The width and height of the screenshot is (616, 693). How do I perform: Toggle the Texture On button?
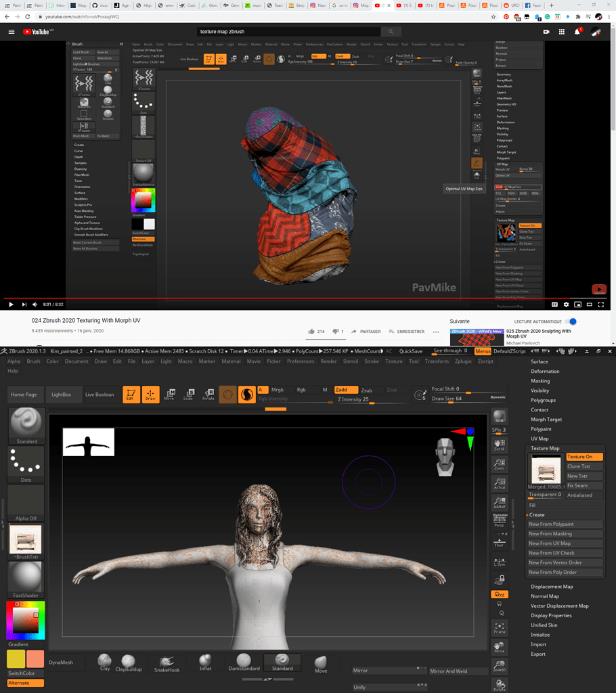[583, 456]
